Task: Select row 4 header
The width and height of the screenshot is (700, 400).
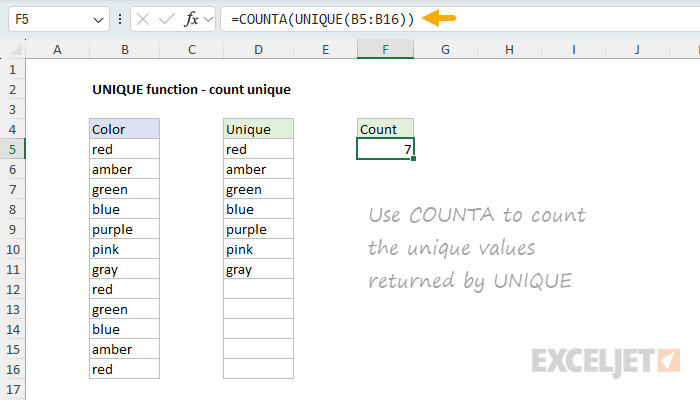Action: (12, 129)
